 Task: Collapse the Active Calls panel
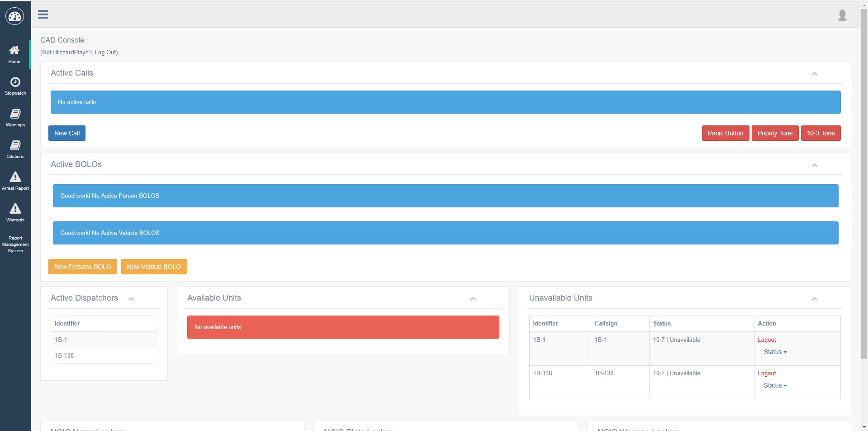[814, 74]
